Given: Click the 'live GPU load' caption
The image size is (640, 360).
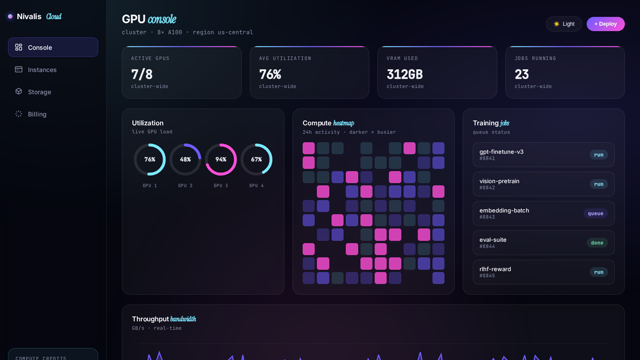Looking at the screenshot, I should pos(152,132).
